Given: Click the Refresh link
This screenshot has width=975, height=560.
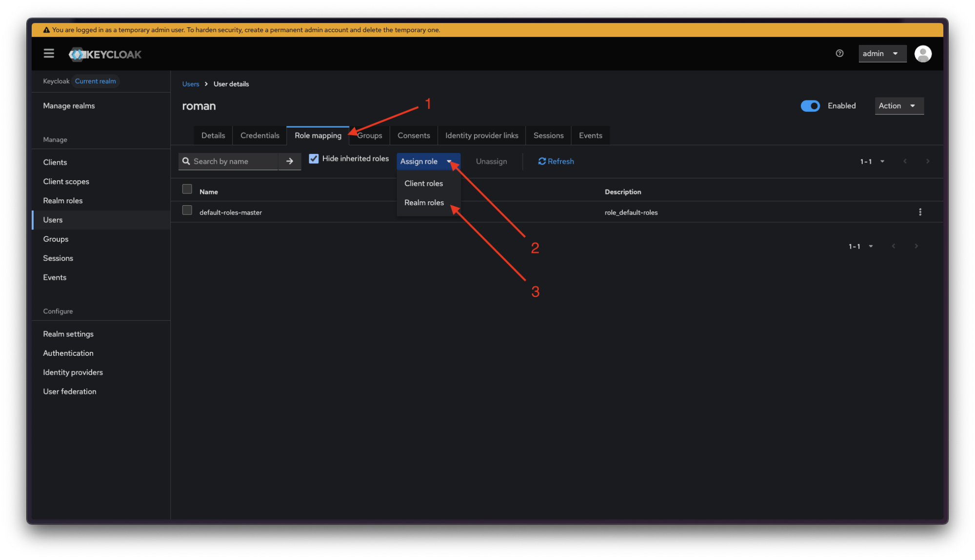Looking at the screenshot, I should tap(556, 161).
